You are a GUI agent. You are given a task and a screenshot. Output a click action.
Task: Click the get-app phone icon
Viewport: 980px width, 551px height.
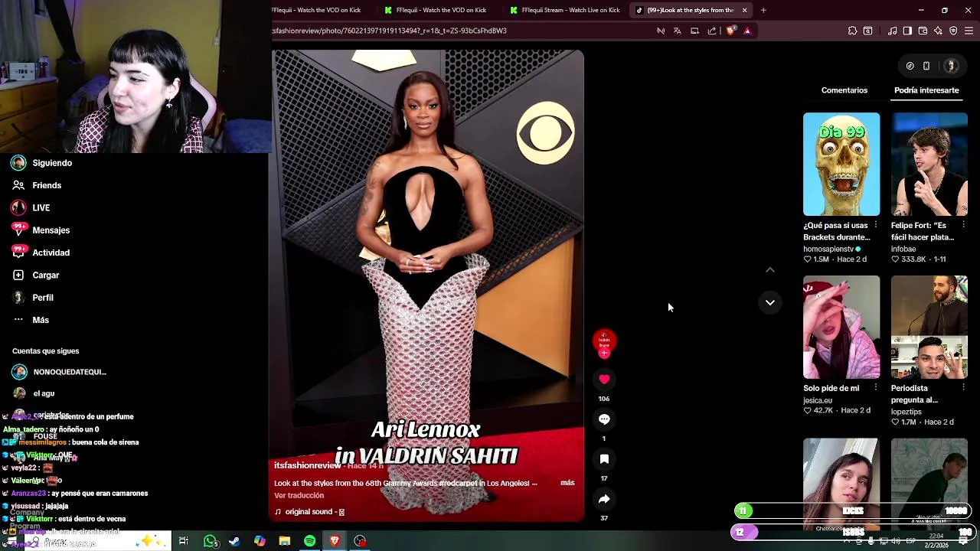pyautogui.click(x=926, y=66)
